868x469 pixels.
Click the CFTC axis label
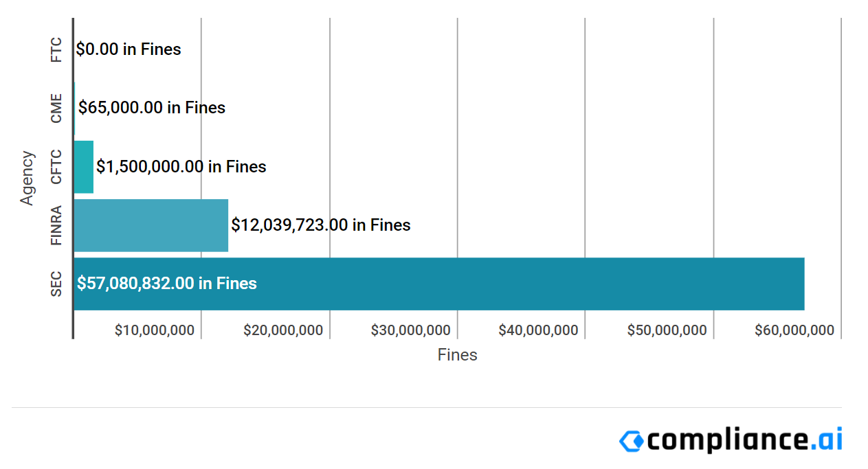(x=56, y=167)
